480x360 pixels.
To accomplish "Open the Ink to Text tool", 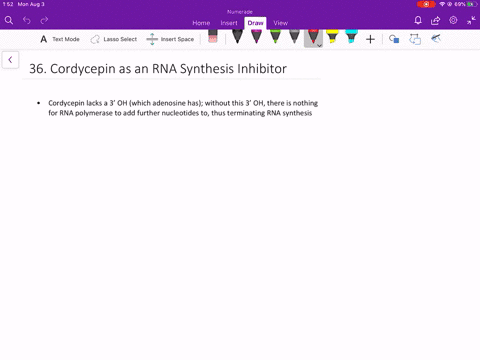I will [x=436, y=39].
